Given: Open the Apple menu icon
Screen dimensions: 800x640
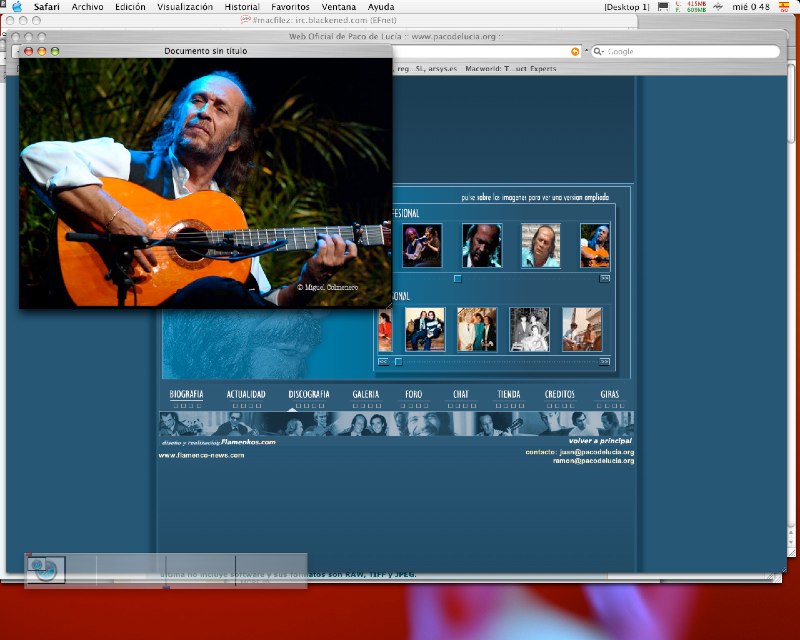Looking at the screenshot, I should [x=16, y=7].
